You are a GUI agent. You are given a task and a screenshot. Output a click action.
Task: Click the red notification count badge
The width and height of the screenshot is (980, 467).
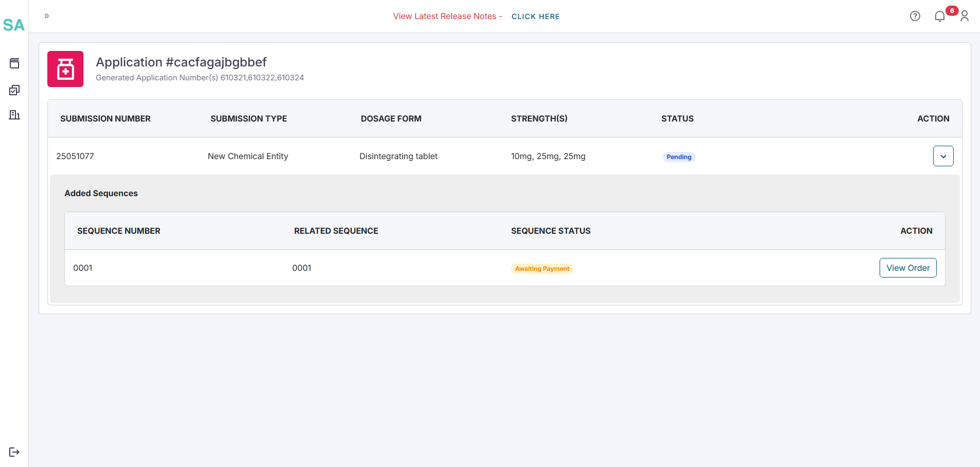[x=952, y=11]
